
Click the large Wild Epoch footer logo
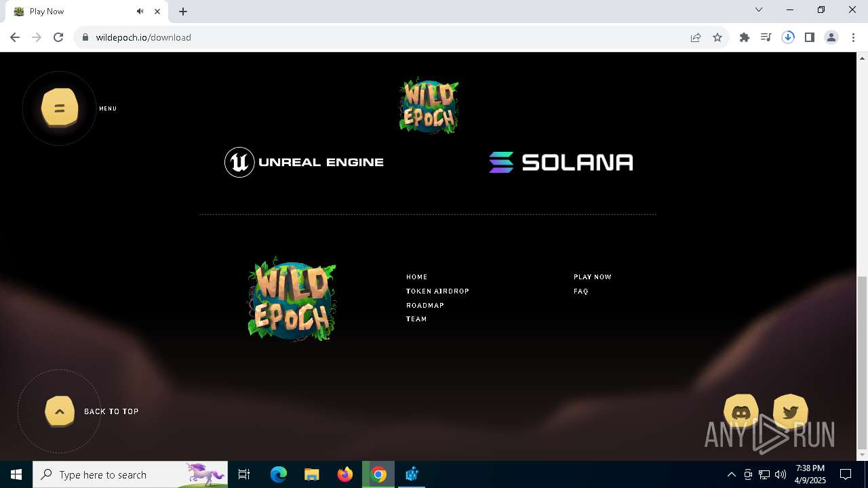tap(292, 298)
